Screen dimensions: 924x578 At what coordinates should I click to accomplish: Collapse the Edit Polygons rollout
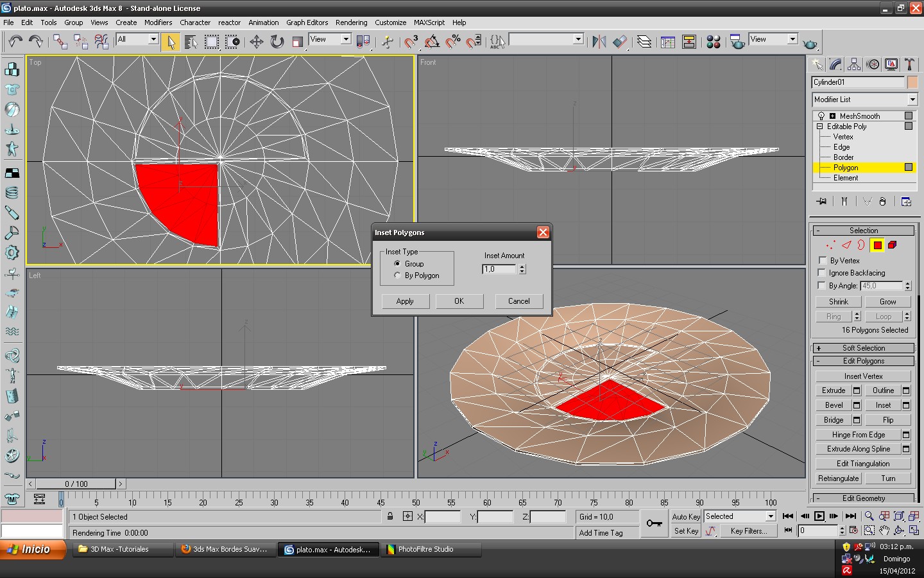(864, 361)
